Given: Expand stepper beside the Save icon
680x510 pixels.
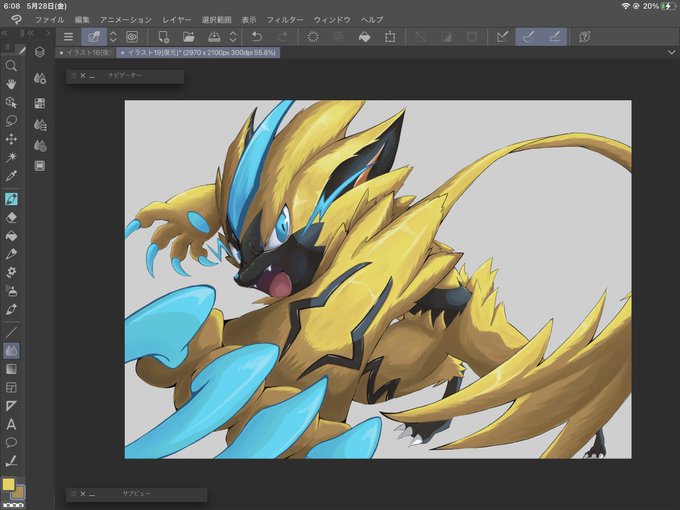Looking at the screenshot, I should tap(233, 37).
